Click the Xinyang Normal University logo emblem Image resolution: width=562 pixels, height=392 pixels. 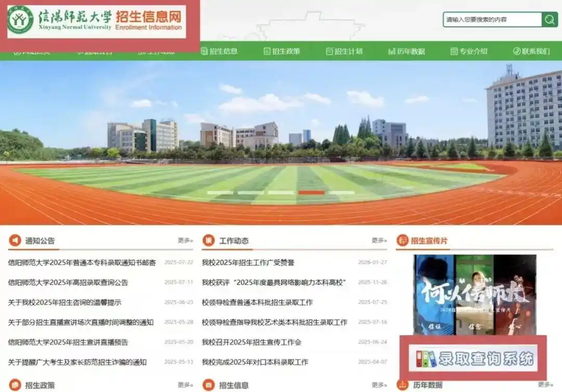[20, 20]
